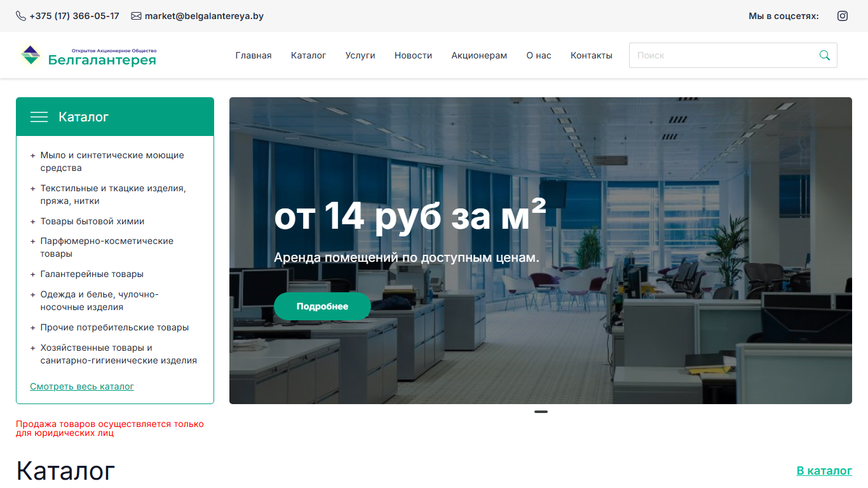This screenshot has width=868, height=488.
Task: Click the red notice 'Продажа товаров осуществляется только'
Action: click(x=110, y=424)
